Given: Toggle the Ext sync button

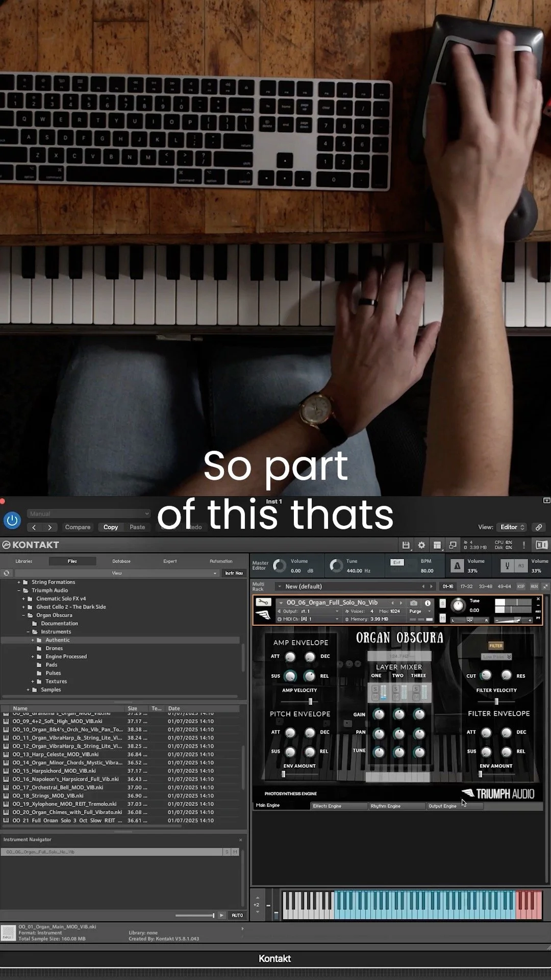Looking at the screenshot, I should tap(397, 562).
